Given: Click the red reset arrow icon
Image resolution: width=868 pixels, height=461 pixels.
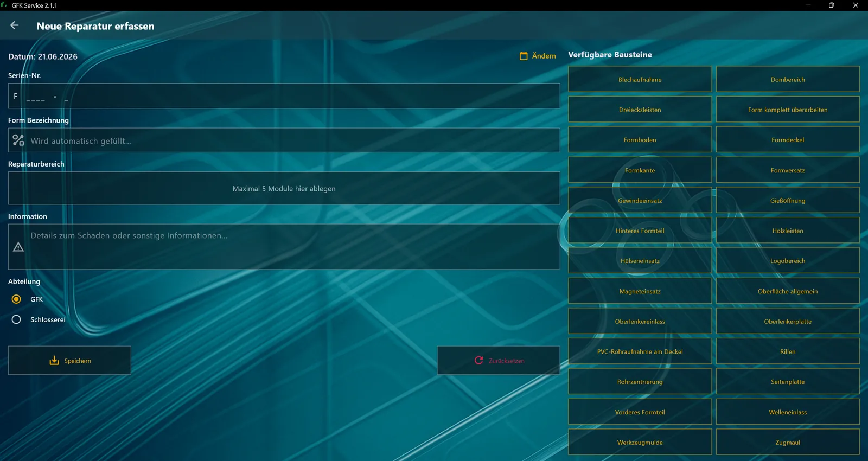Looking at the screenshot, I should 478,360.
